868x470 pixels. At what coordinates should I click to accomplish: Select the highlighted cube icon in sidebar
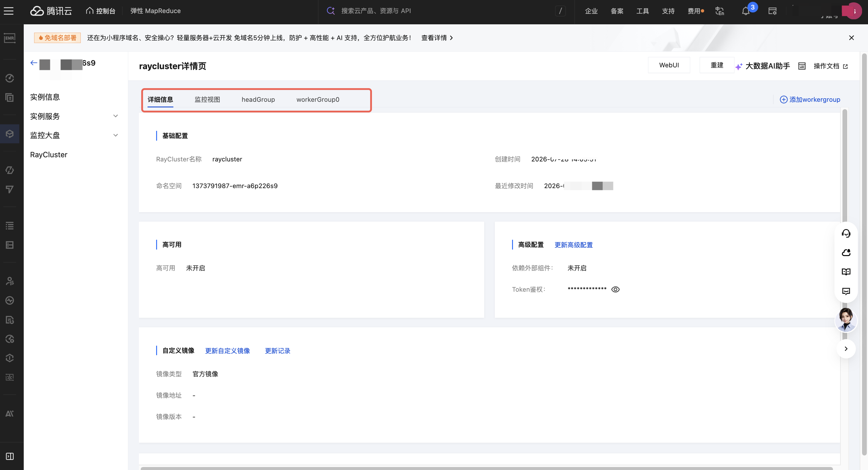pos(9,134)
